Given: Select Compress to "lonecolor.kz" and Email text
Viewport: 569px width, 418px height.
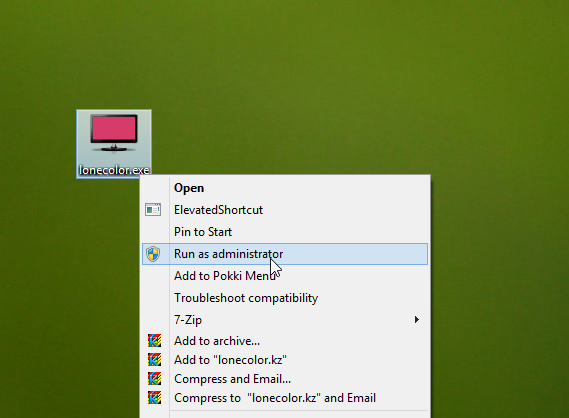Looking at the screenshot, I should point(275,398).
